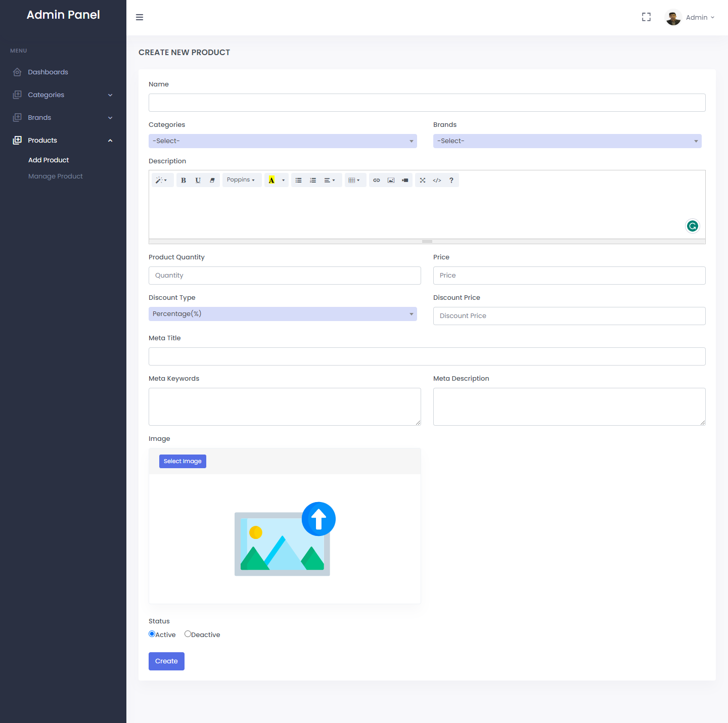Focus the Discount Price input field
Screen dimensions: 728x723
(569, 316)
